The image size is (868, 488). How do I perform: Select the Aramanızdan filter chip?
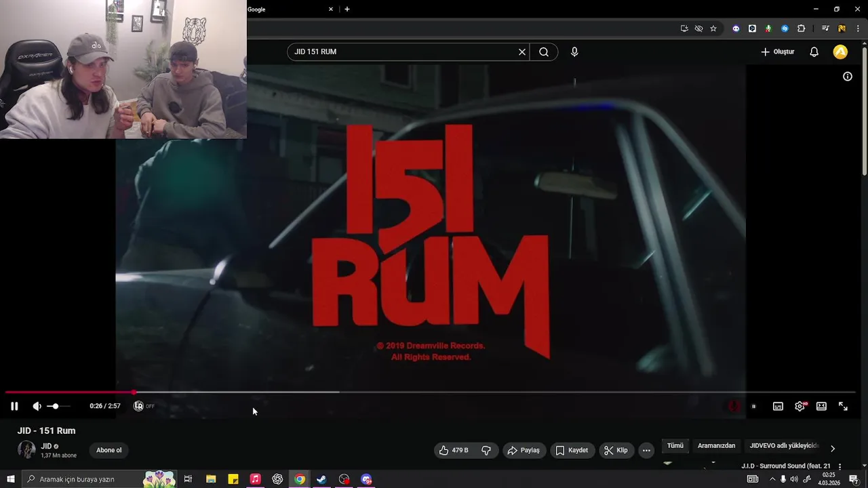point(716,446)
